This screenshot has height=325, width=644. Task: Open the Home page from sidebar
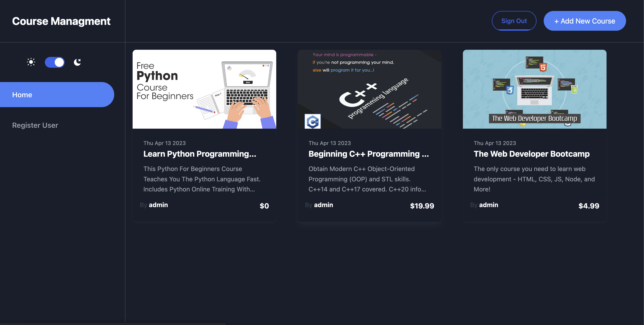(x=22, y=95)
